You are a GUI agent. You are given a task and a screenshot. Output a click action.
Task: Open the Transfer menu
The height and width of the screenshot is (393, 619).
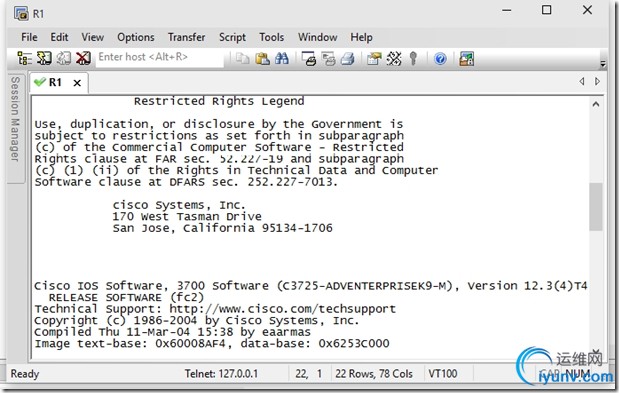tap(186, 37)
